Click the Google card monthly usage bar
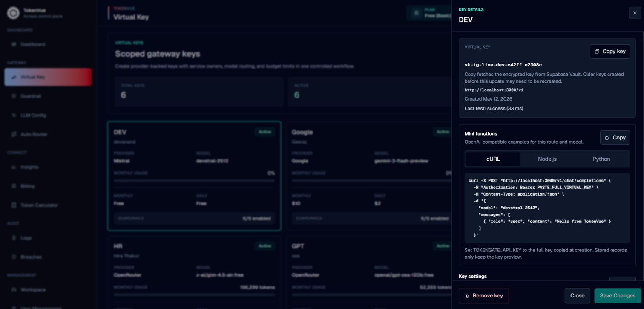Viewport: 644px width, 309px height. point(371,181)
